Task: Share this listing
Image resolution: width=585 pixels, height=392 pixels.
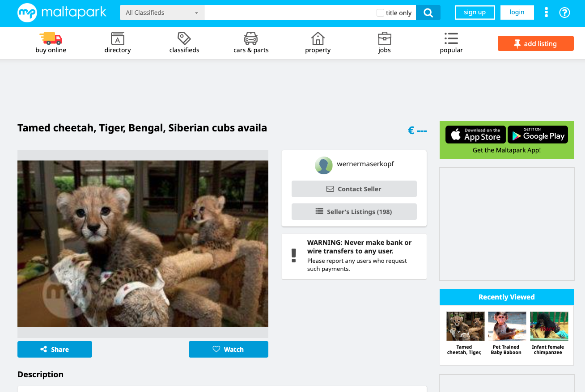Action: pos(55,349)
